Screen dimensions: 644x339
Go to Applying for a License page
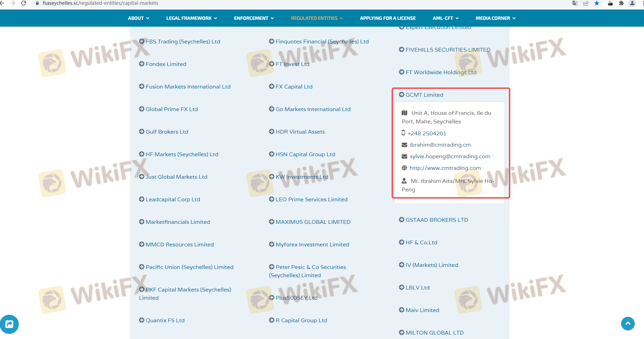coord(387,18)
